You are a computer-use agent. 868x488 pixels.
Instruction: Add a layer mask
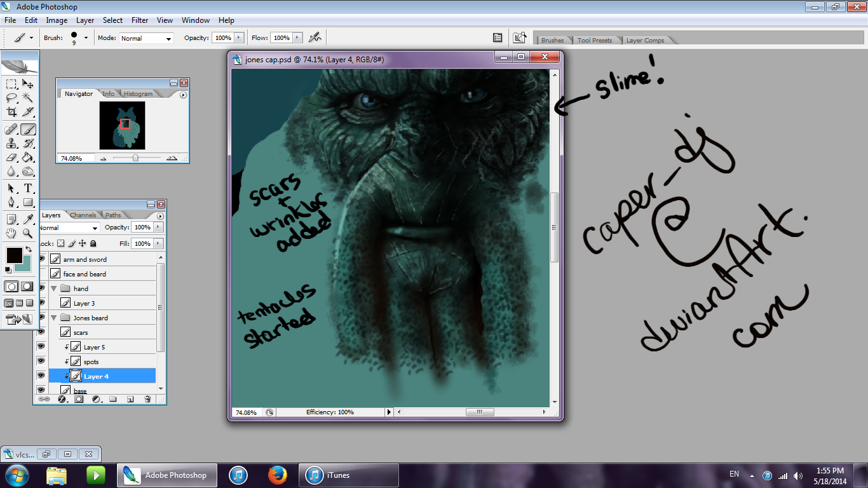pyautogui.click(x=79, y=399)
